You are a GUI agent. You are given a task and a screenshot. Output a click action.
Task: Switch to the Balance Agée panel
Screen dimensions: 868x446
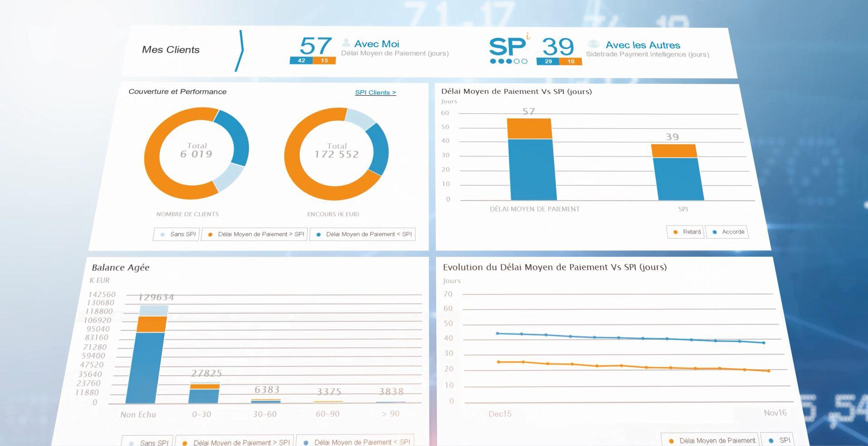[120, 267]
